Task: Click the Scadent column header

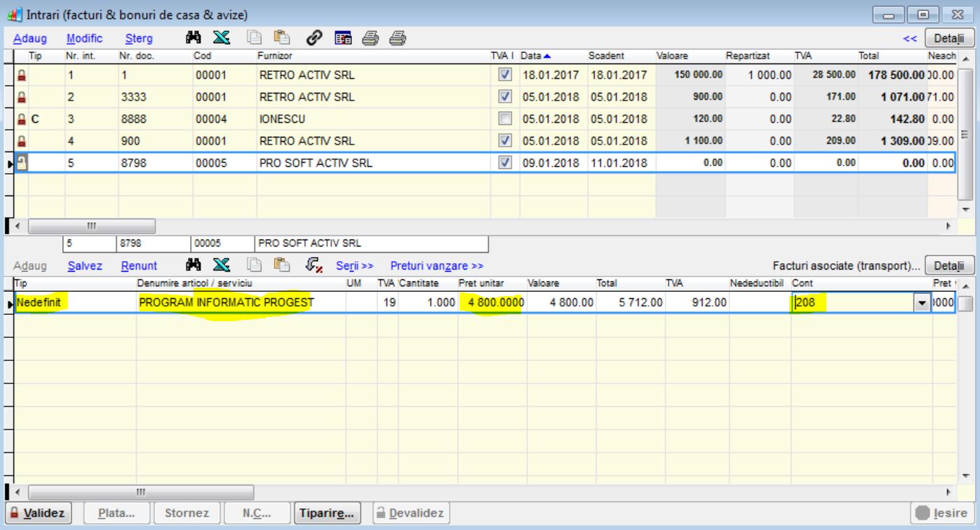Action: pyautogui.click(x=620, y=54)
